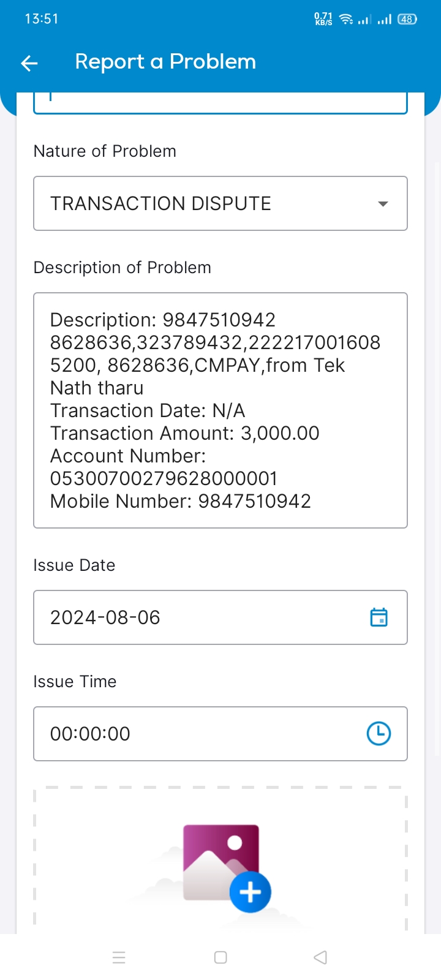
Task: Tap the Android back triangle button
Action: (320, 957)
